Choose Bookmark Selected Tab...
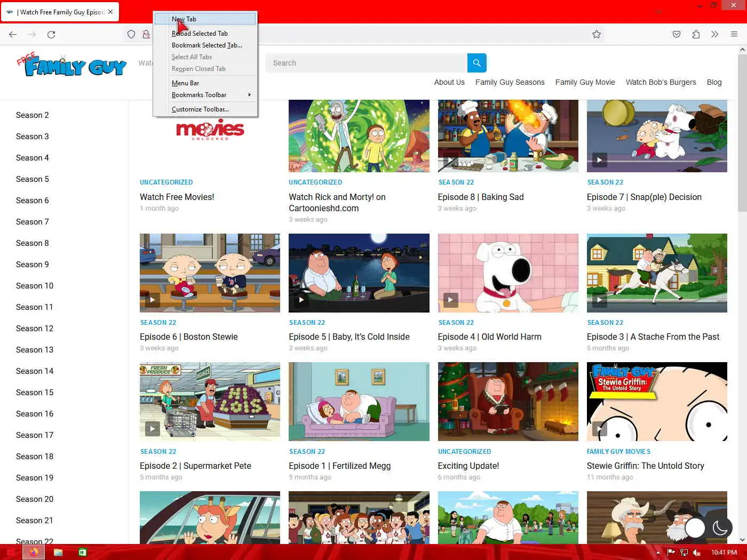 click(205, 45)
